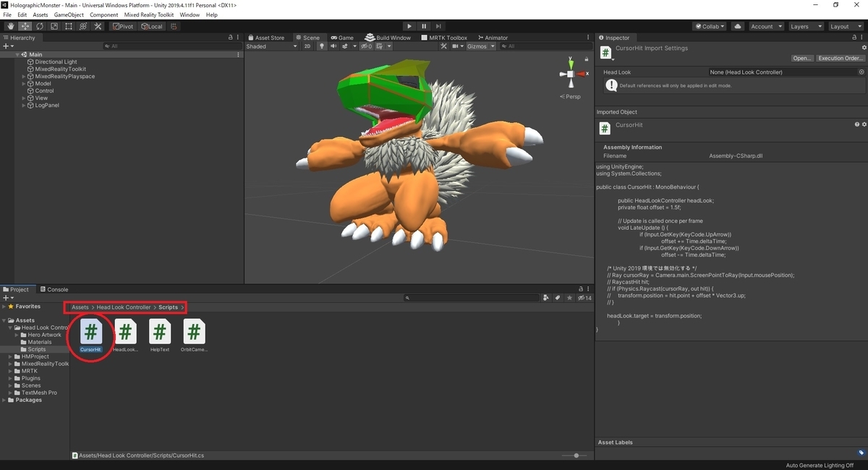Toggle hidden packages visibility in Project
Screen dimensions: 868x470
point(585,297)
